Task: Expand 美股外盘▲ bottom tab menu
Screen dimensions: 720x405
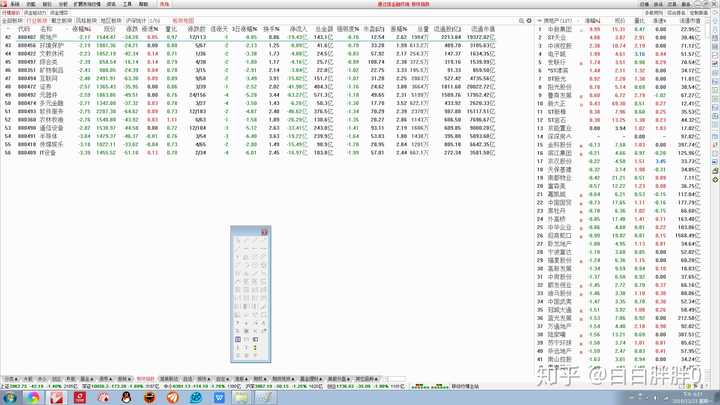Action: click(339, 379)
